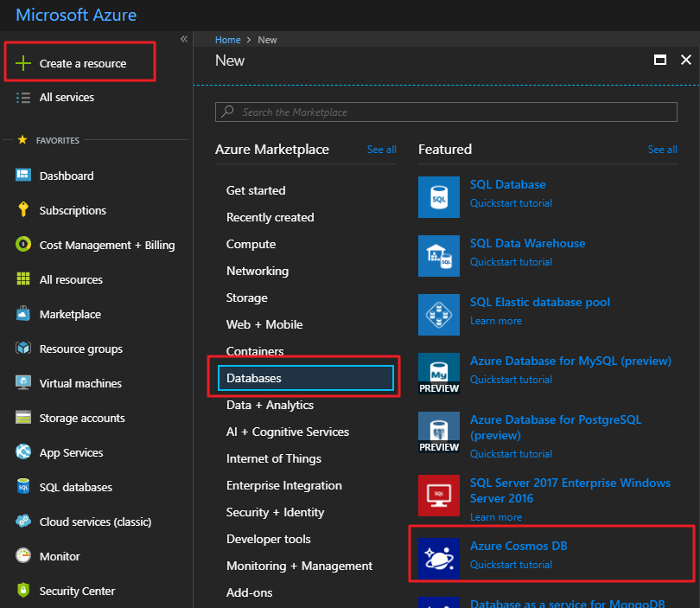Open the Azure Database for MySQL (preview) link

point(570,361)
